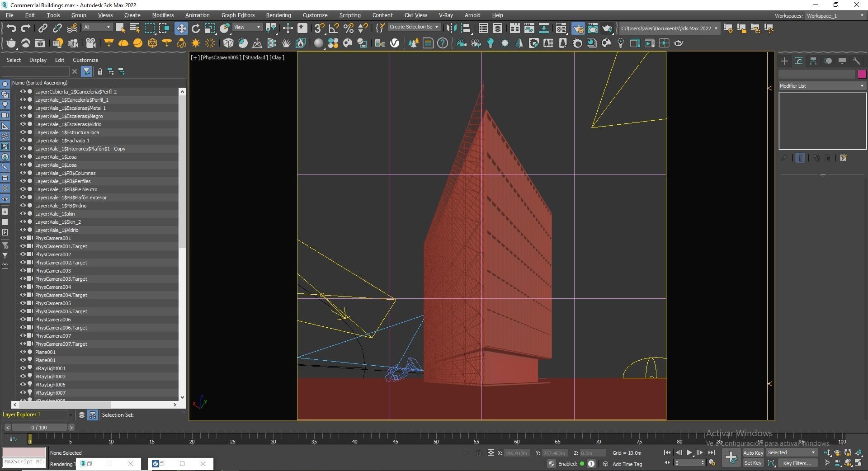Open the V-Ray menu
This screenshot has height=471, width=868.
click(x=446, y=15)
